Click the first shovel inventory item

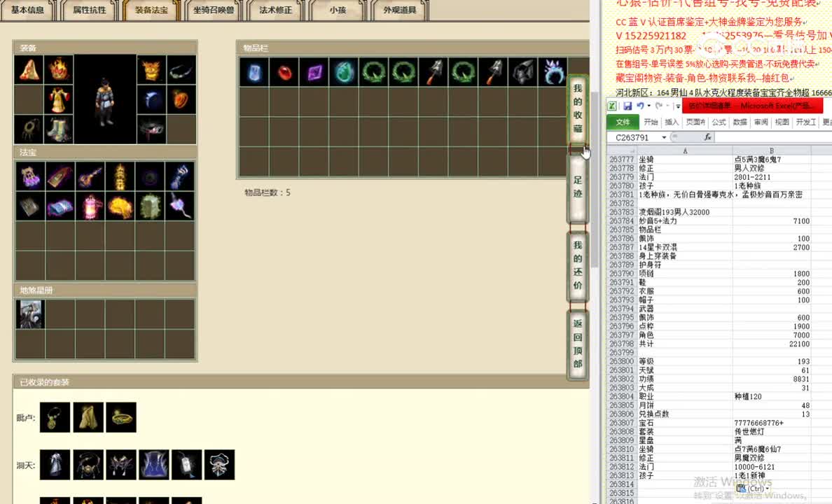434,71
